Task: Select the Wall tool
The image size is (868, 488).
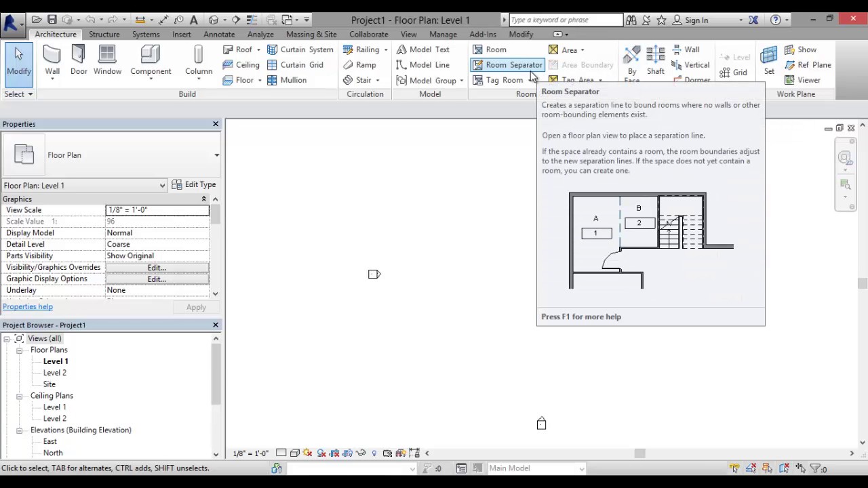Action: point(52,61)
